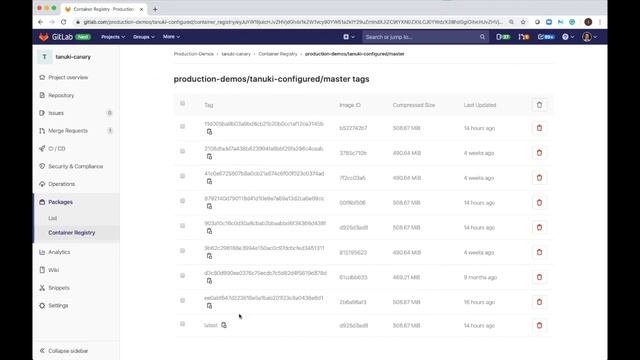This screenshot has width=640, height=360.
Task: Reload the page in the browser
Action: (64, 22)
